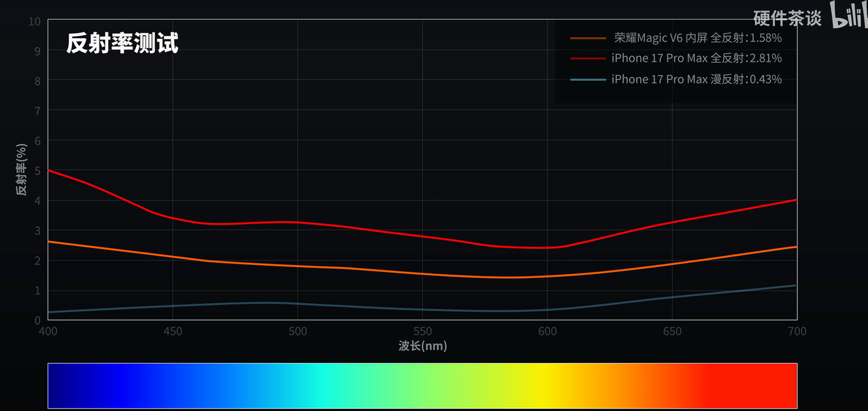Click the x-axis tick label 700

click(x=797, y=331)
